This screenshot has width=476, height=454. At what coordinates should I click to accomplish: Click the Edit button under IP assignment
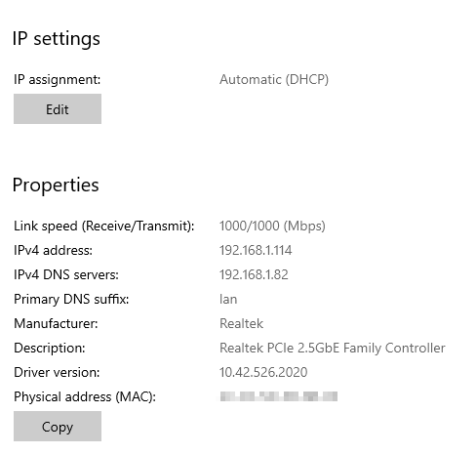(x=58, y=108)
